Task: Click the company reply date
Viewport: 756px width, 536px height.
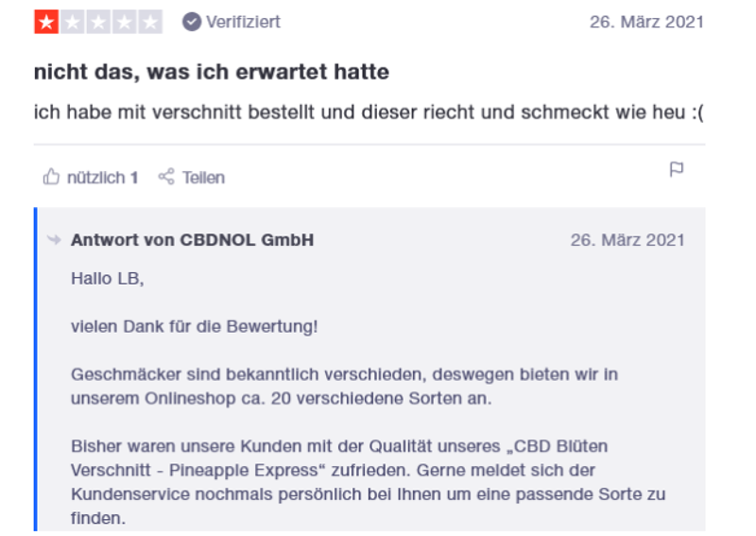Action: (x=627, y=240)
